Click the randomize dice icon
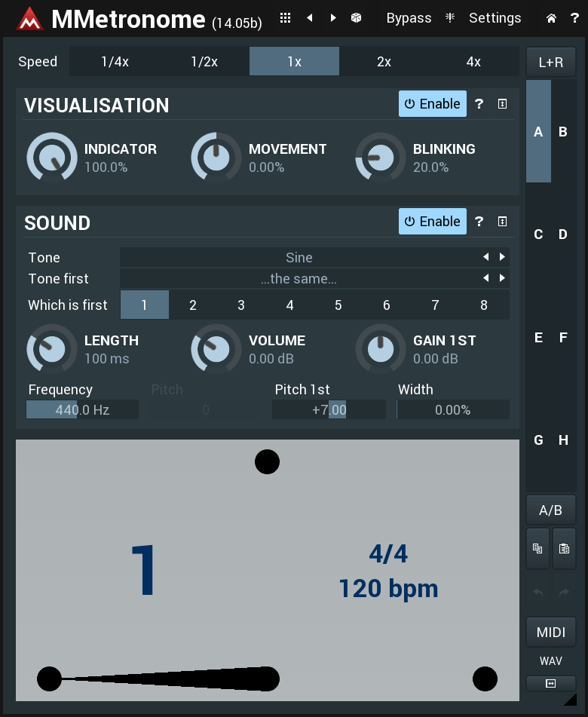This screenshot has height=717, width=588. [x=356, y=18]
